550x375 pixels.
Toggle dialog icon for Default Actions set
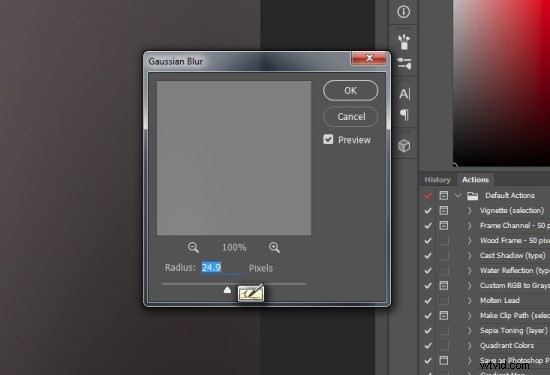tap(444, 195)
